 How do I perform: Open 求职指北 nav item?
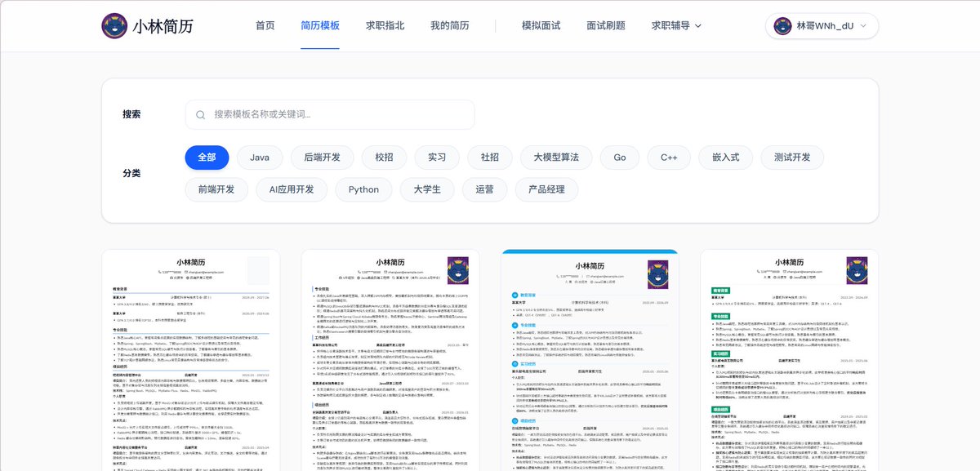(x=385, y=26)
